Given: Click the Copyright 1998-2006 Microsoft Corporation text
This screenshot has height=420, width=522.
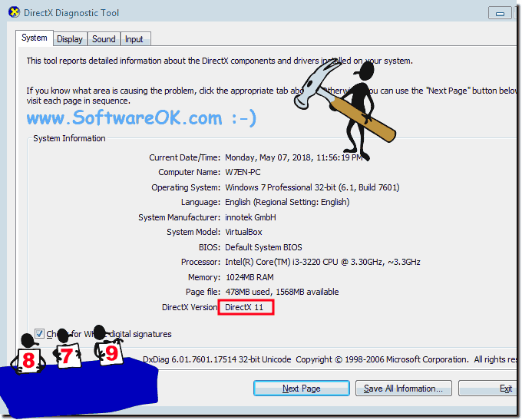Looking at the screenshot, I should click(382, 359).
